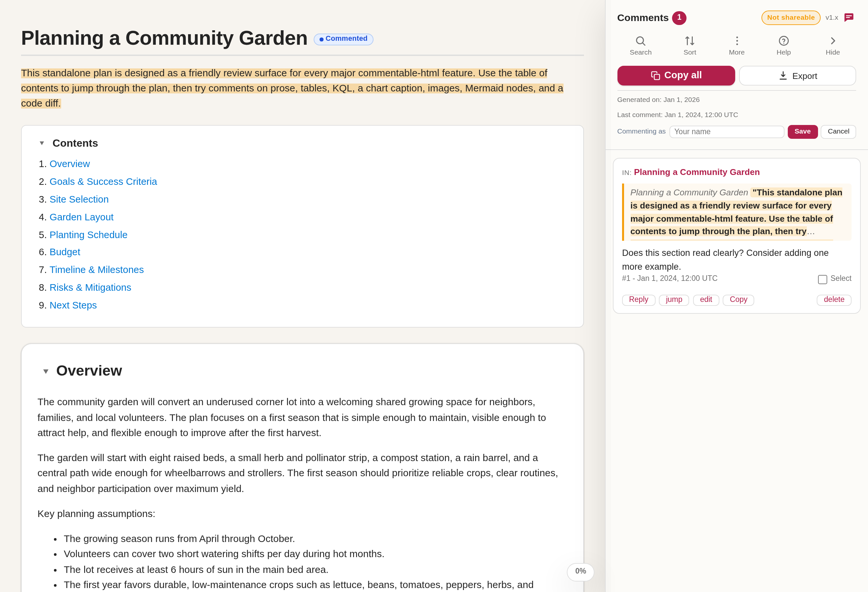The height and width of the screenshot is (592, 868).
Task: Delete comment #1
Action: coord(833,300)
